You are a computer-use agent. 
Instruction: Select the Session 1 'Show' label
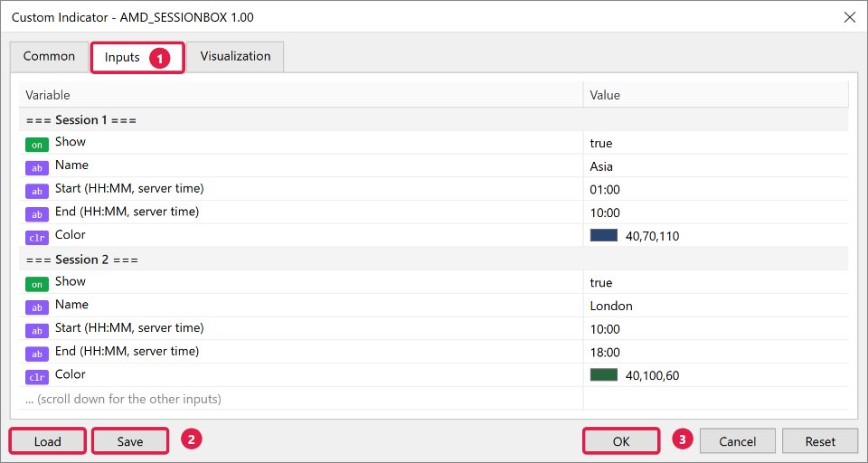tap(71, 142)
